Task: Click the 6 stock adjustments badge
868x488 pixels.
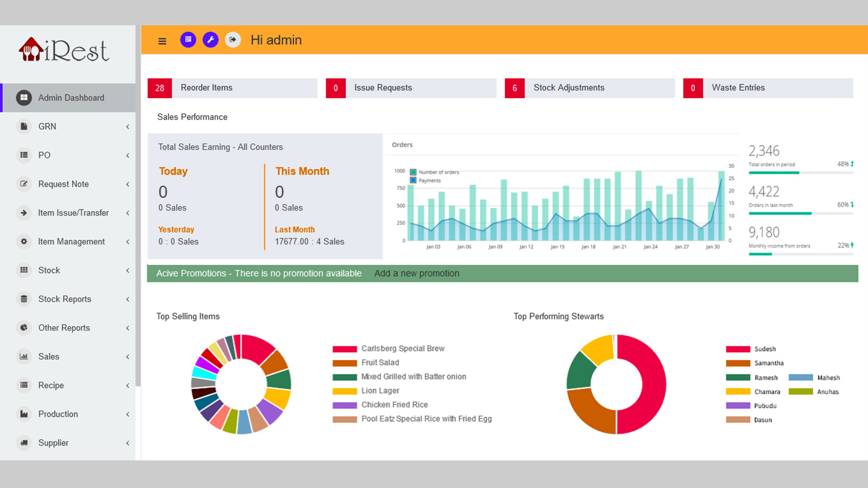Action: pos(514,88)
